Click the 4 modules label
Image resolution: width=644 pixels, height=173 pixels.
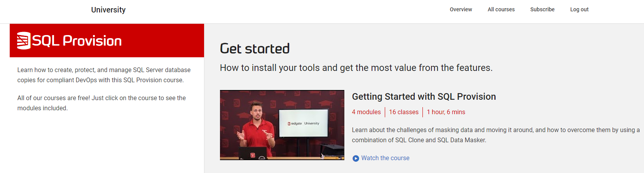[x=366, y=112]
